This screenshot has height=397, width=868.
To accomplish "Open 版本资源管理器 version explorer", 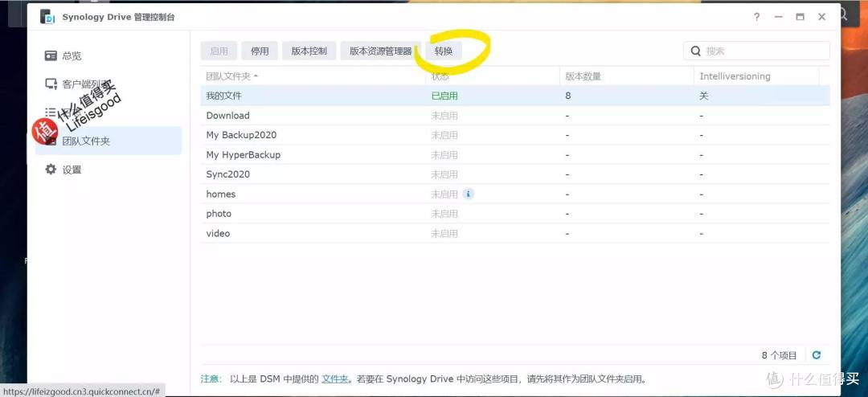I will (380, 51).
